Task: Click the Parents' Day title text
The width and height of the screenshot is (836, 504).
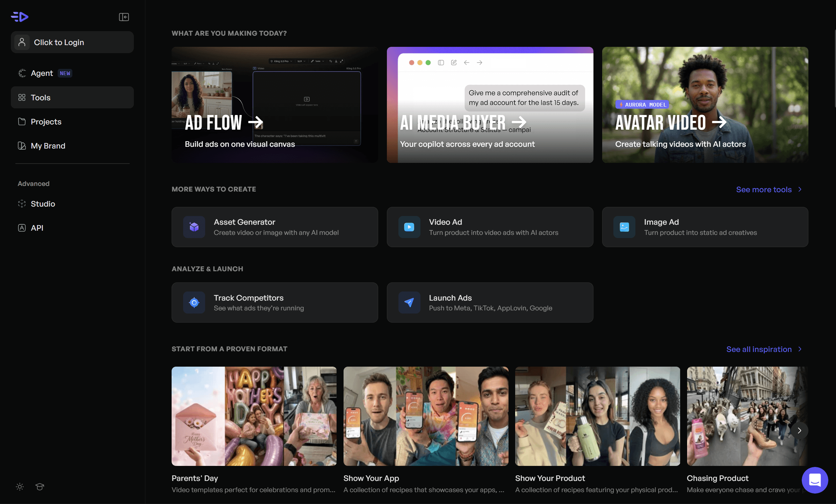Action: [x=195, y=478]
